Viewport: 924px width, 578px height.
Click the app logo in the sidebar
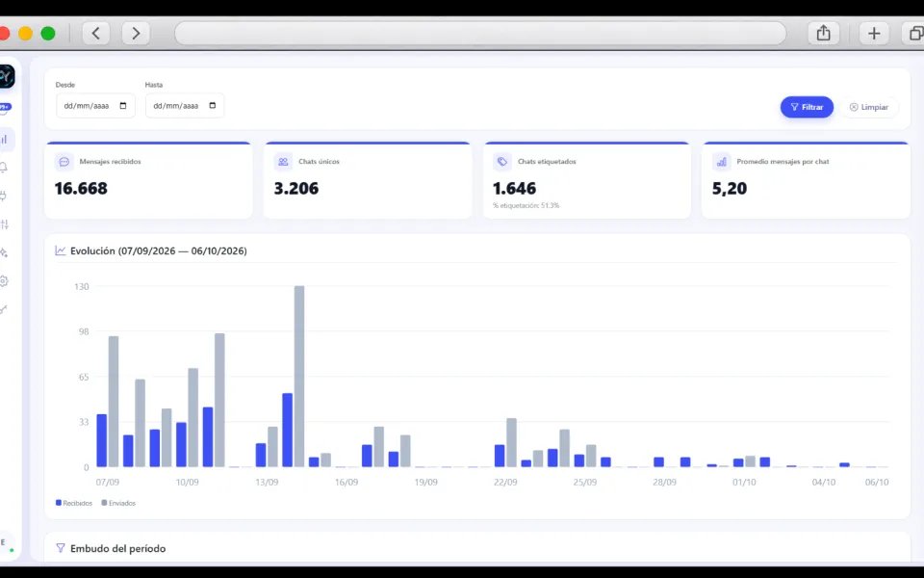coord(6,77)
